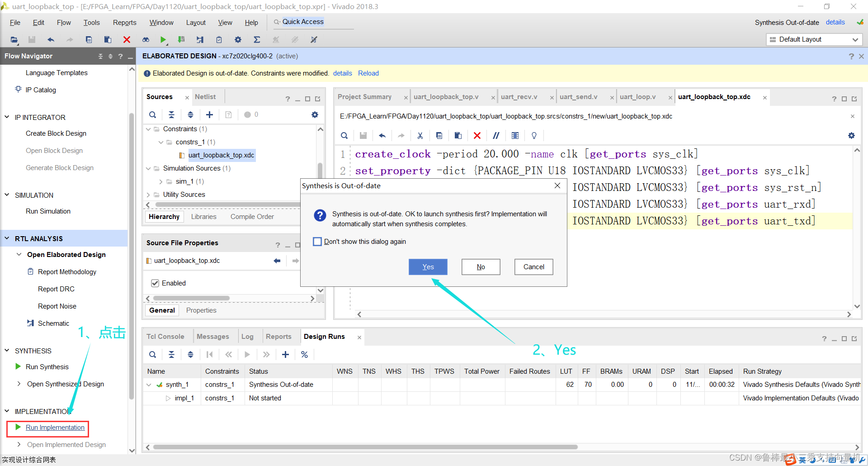
Task: Open Synthesis Out-of-date details link
Action: (x=835, y=22)
